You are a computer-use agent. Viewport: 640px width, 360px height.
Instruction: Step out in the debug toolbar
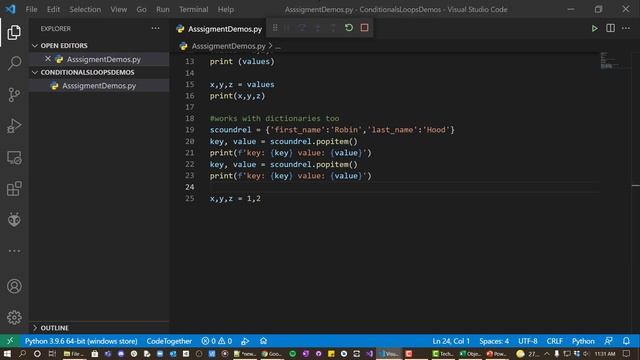(333, 28)
